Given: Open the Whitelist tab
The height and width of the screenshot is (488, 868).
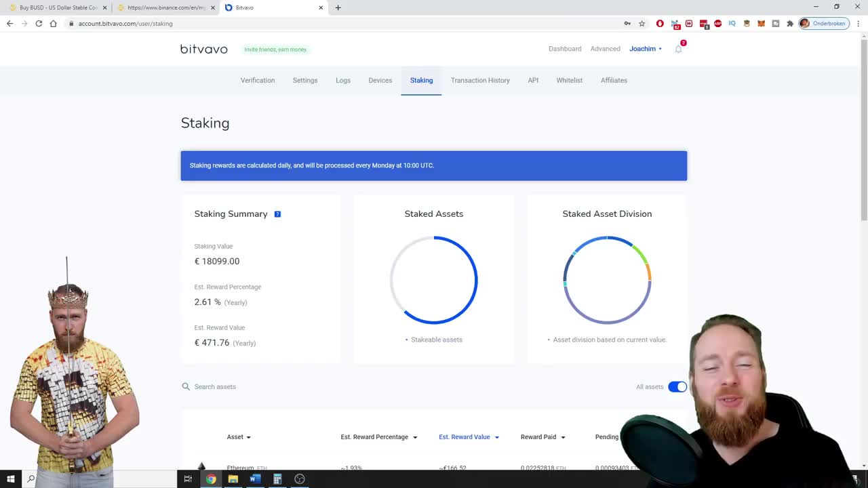Looking at the screenshot, I should 570,80.
